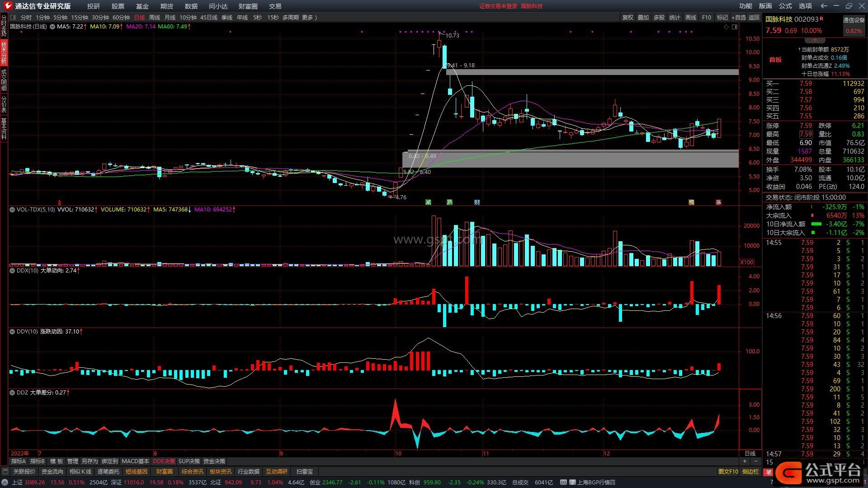Viewport: 868px width, 488px height.
Task: Open the main chart indicator dropdown by 国脉科技(日线)
Action: tap(52, 27)
